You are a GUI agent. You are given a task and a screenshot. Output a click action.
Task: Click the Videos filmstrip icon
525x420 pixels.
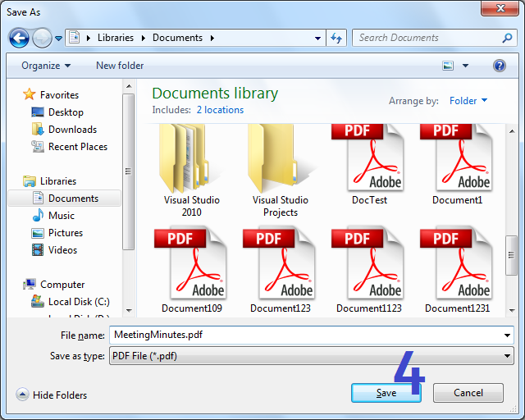pyautogui.click(x=38, y=249)
